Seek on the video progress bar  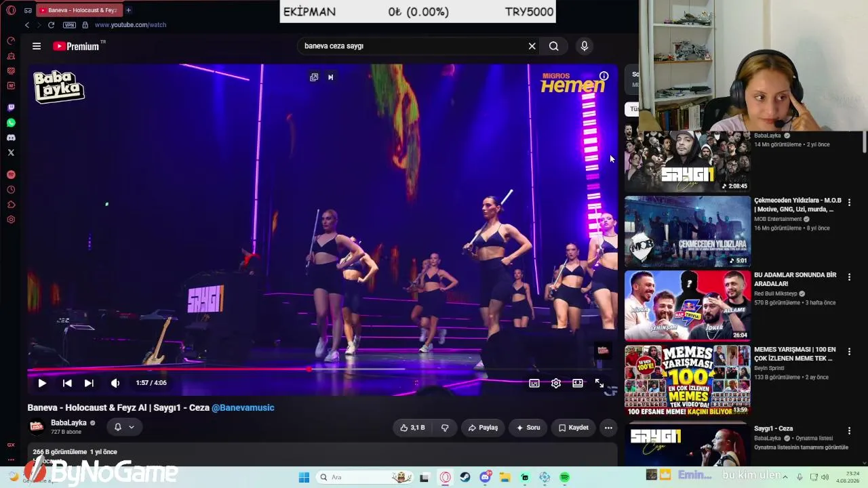point(322,369)
